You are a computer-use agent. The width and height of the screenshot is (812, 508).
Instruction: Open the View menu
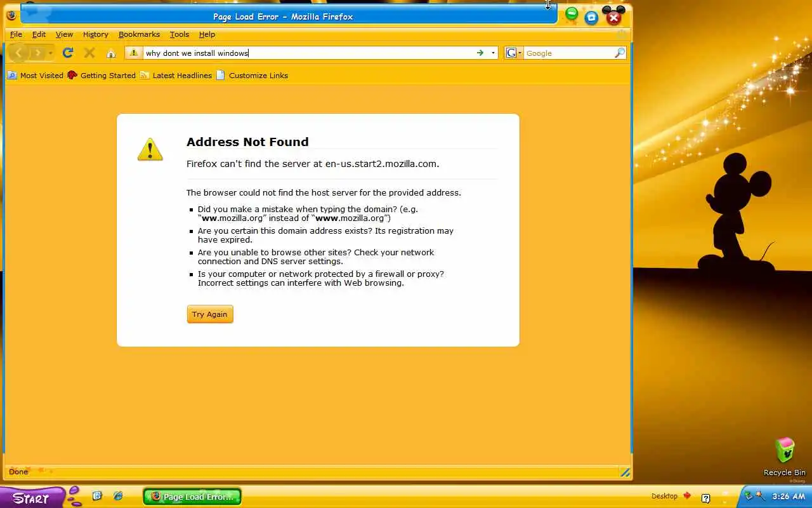(64, 34)
